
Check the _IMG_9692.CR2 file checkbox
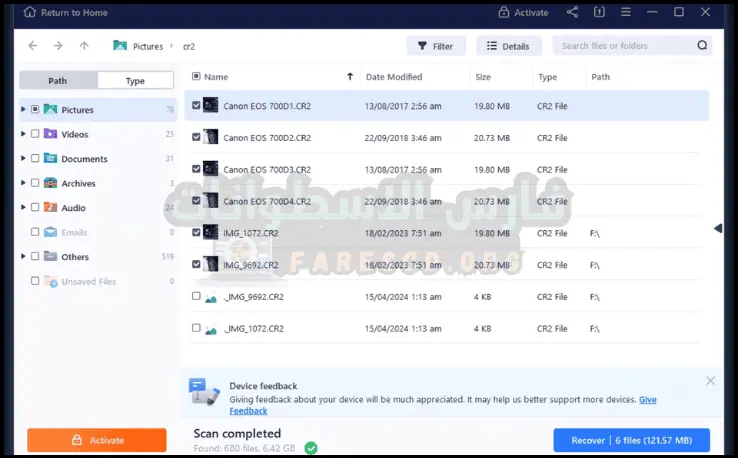click(x=196, y=297)
